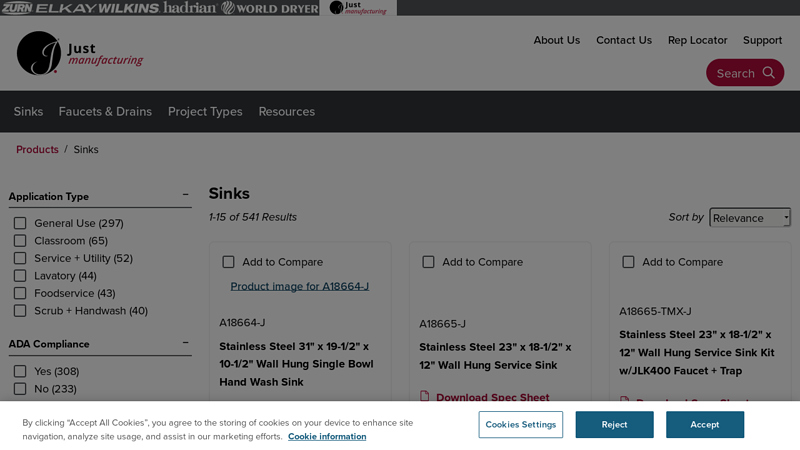Collapse the ADA Compliance filter section
This screenshot has height=450, width=800.
pyautogui.click(x=185, y=343)
